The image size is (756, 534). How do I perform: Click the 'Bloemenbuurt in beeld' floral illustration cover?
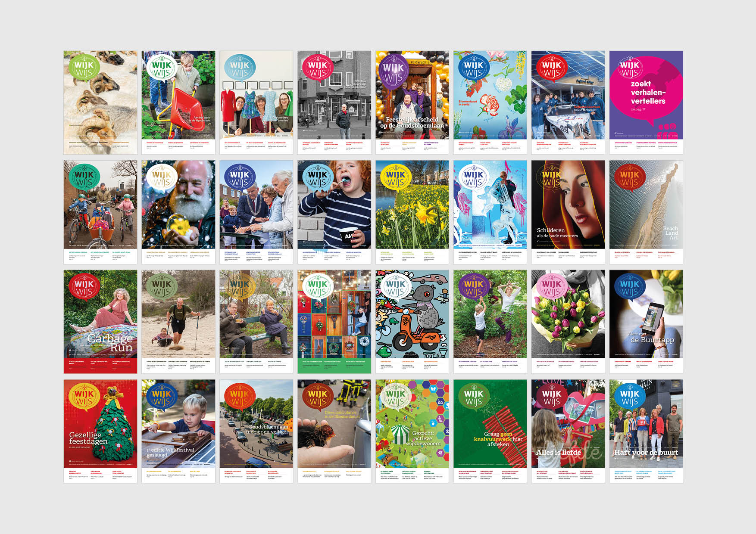pyautogui.click(x=490, y=102)
